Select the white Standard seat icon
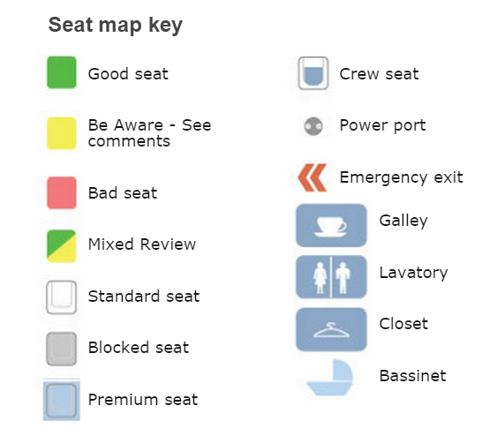The image size is (504, 436). (x=62, y=297)
